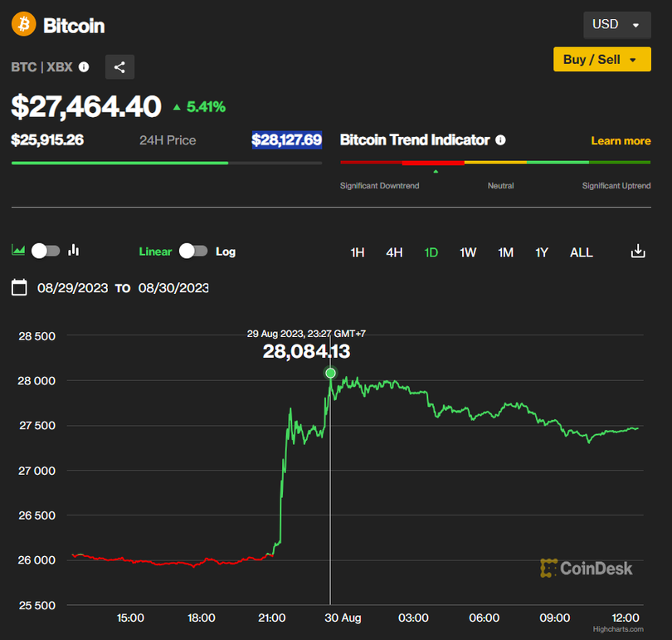Image resolution: width=672 pixels, height=640 pixels.
Task: Open the share options icon
Action: click(x=119, y=66)
